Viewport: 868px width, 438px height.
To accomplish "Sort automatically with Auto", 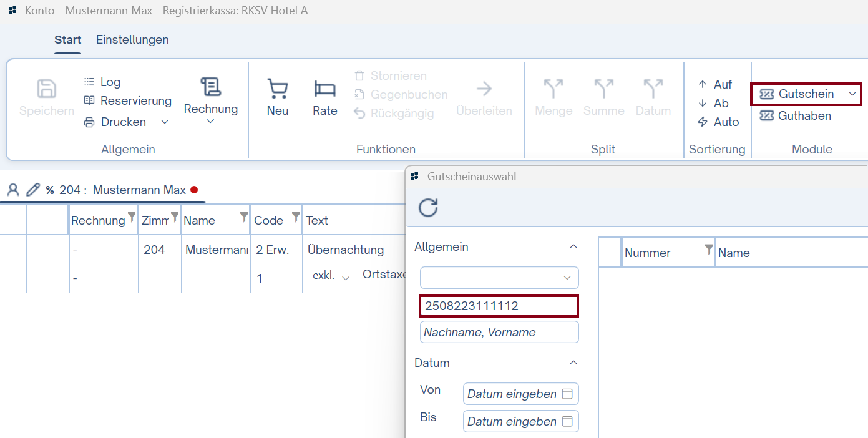I will pyautogui.click(x=718, y=122).
